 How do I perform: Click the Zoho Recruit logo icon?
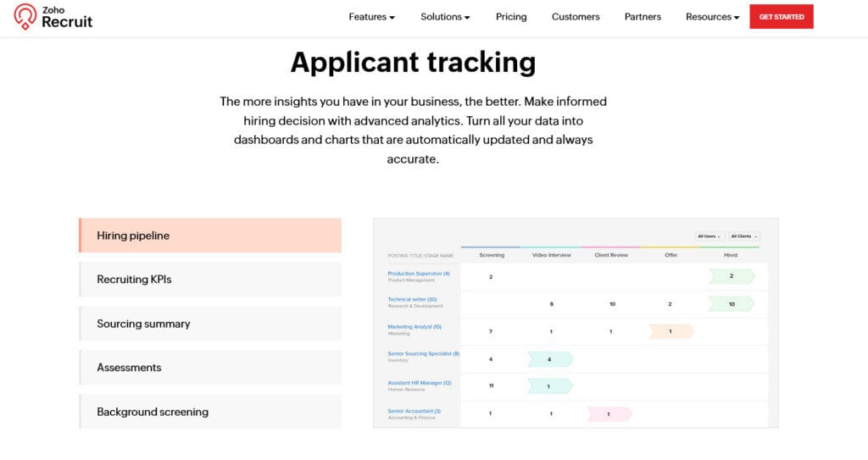pyautogui.click(x=25, y=17)
